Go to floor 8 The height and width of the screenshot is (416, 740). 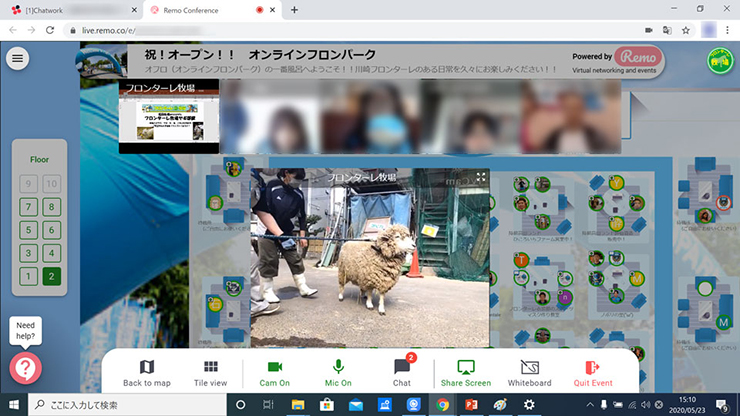(51, 207)
